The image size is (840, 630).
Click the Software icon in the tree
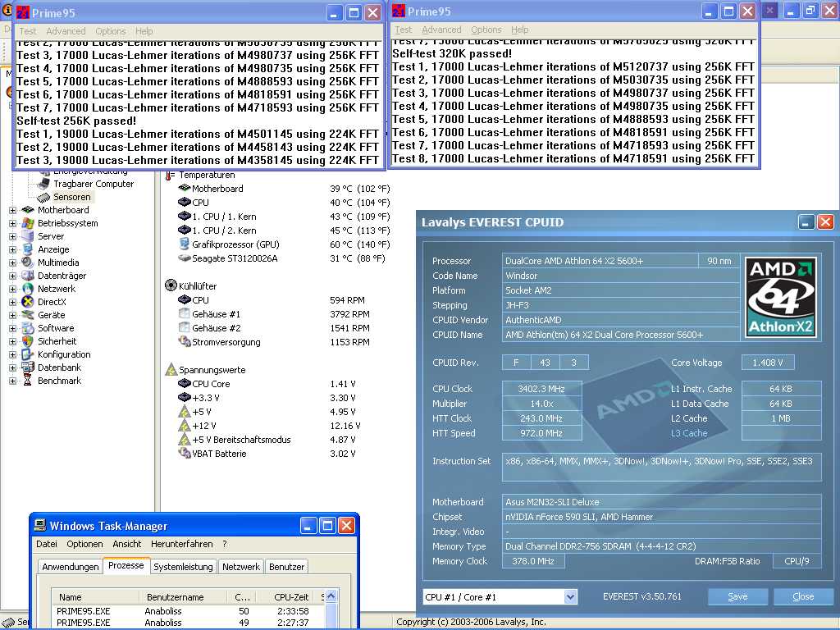27,328
